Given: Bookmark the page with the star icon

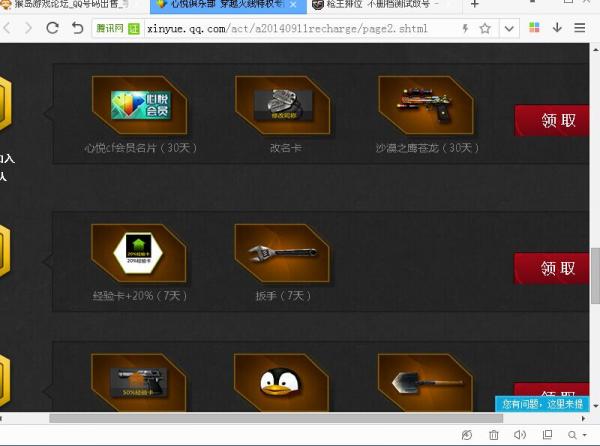Looking at the screenshot, I should pos(485,28).
